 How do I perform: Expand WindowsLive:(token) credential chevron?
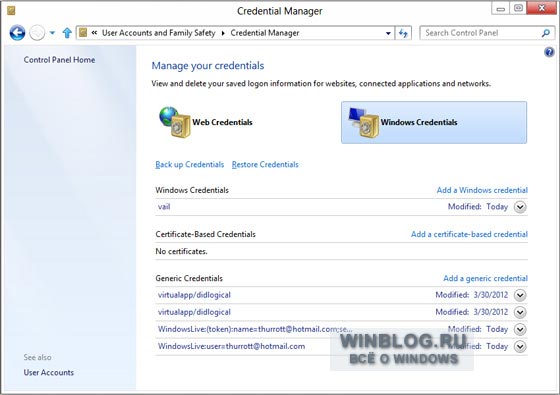click(520, 329)
